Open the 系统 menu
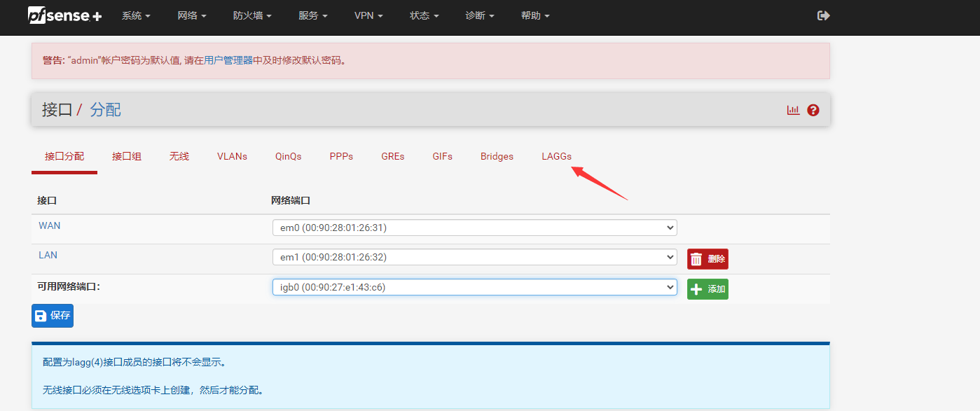This screenshot has height=411, width=980. coord(136,15)
